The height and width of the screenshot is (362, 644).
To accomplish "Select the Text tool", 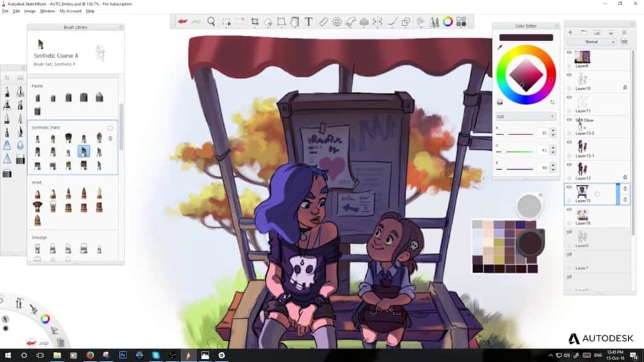I will click(308, 23).
